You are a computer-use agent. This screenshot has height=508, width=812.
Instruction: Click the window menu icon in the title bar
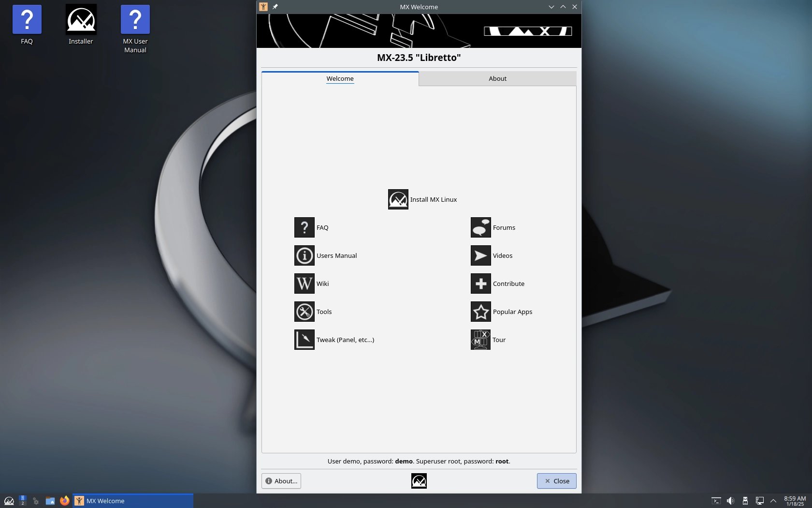coord(263,7)
